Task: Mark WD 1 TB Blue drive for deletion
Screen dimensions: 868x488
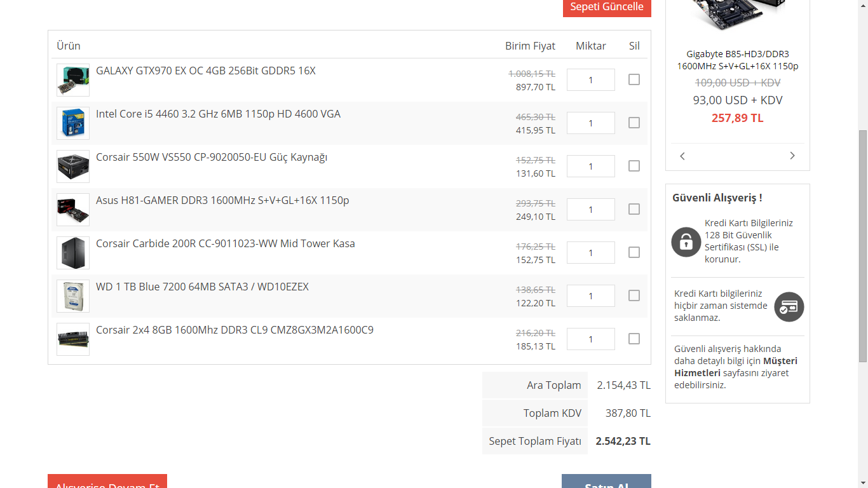Action: 634,295
